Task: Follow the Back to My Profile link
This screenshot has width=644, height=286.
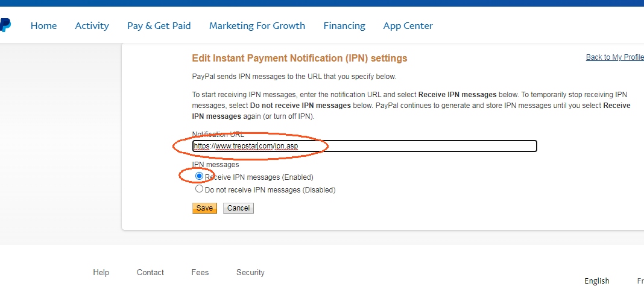Action: point(615,57)
